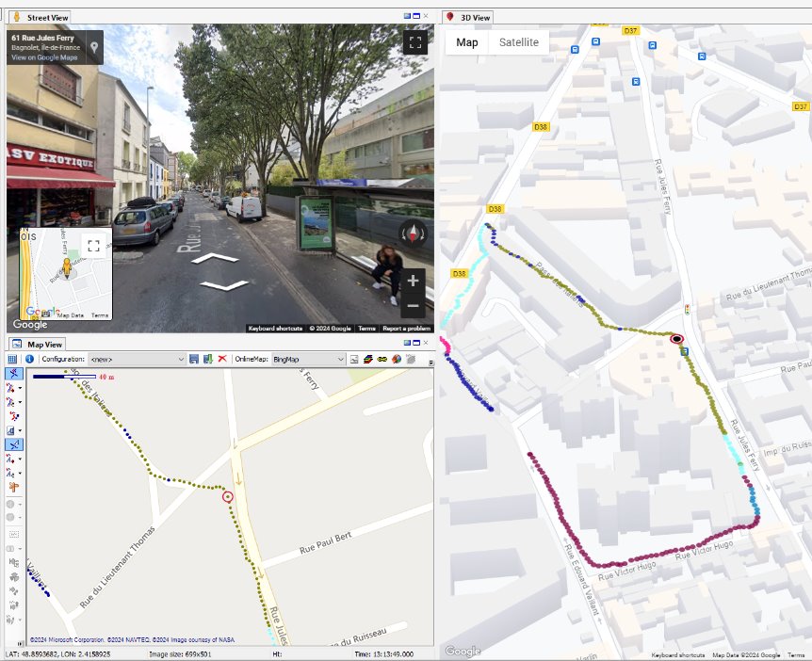
Task: Click the yellow chain link icon
Action: (x=382, y=360)
